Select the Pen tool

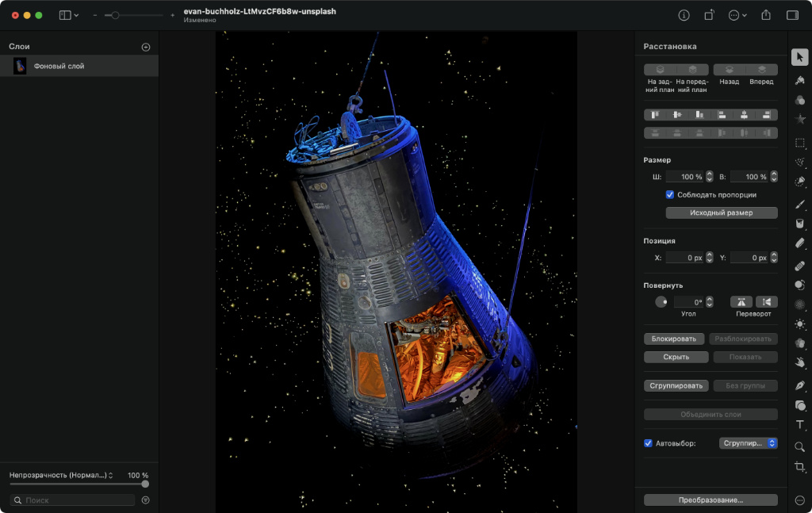click(799, 385)
